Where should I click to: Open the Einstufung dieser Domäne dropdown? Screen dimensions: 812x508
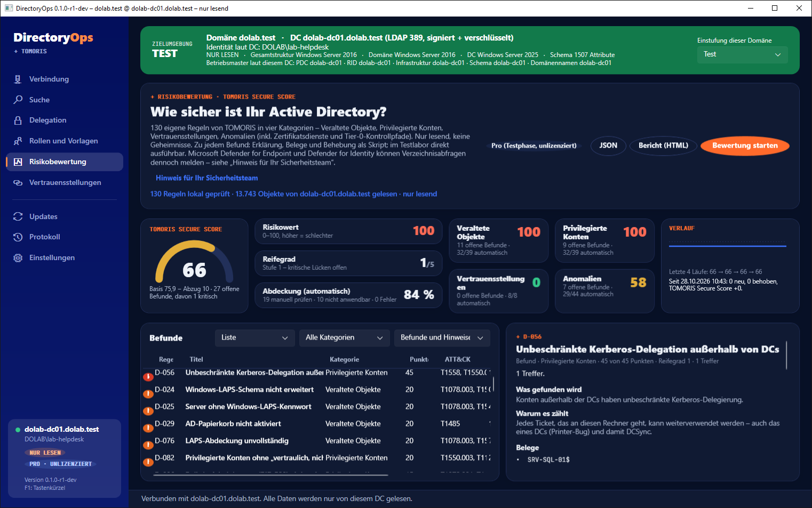point(742,54)
